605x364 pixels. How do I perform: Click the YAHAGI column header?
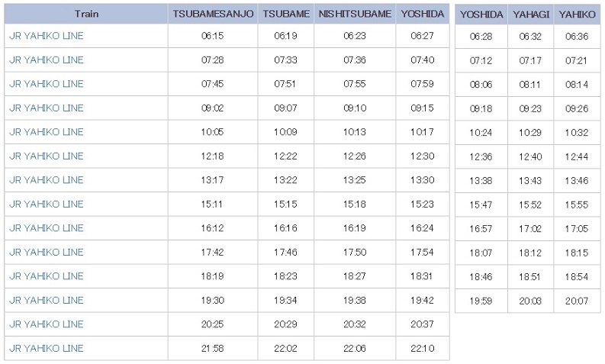530,14
